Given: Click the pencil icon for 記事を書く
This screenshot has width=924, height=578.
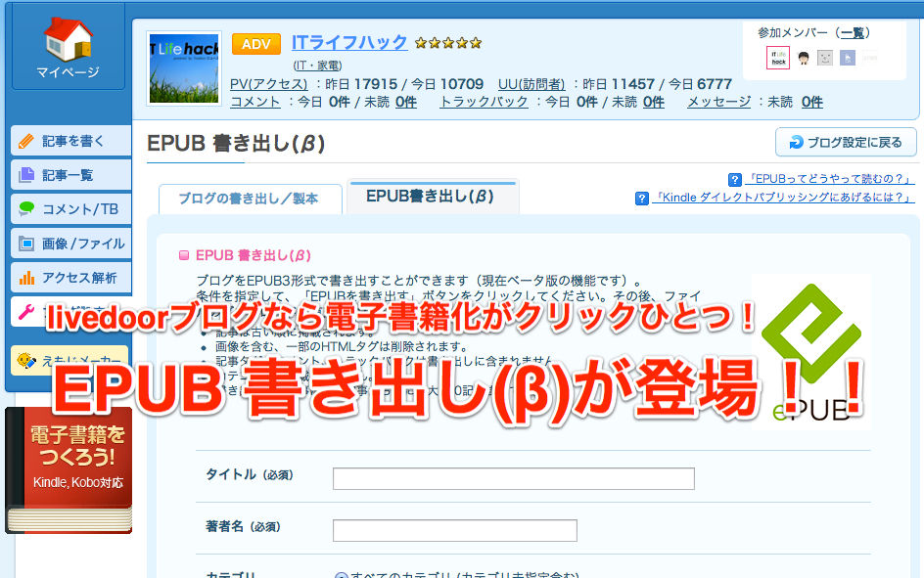Looking at the screenshot, I should pyautogui.click(x=25, y=141).
